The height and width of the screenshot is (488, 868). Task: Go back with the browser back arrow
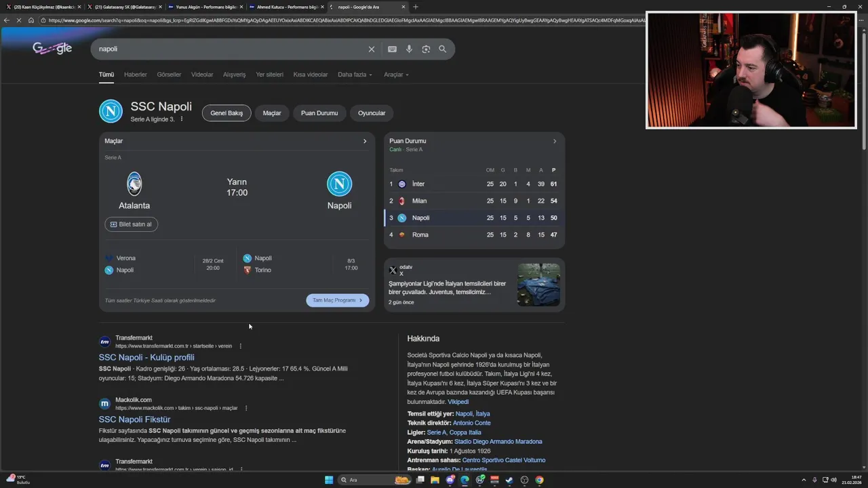pyautogui.click(x=7, y=20)
